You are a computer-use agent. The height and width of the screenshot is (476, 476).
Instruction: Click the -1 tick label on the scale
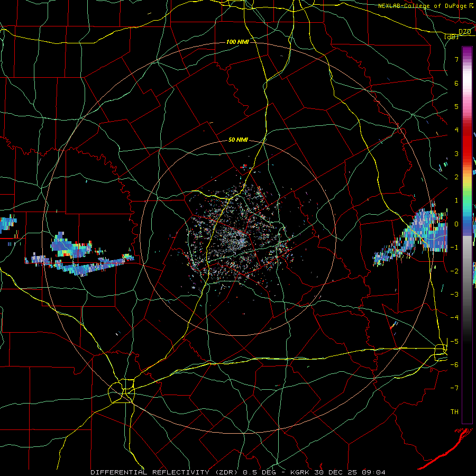click(x=454, y=248)
